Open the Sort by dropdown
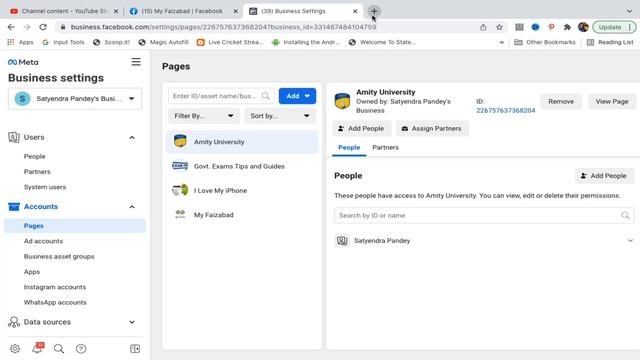The height and width of the screenshot is (360, 640). [x=280, y=116]
